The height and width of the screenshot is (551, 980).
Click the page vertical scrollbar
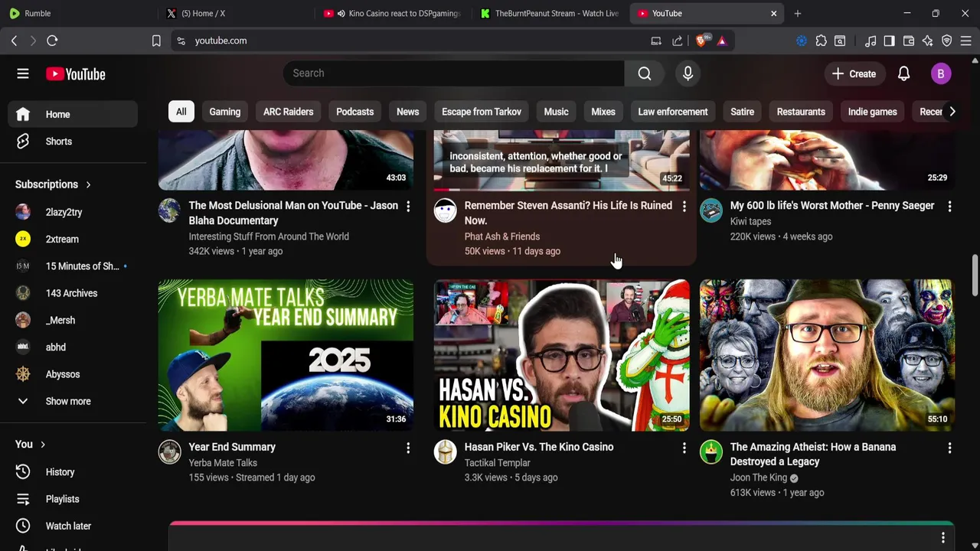975,275
